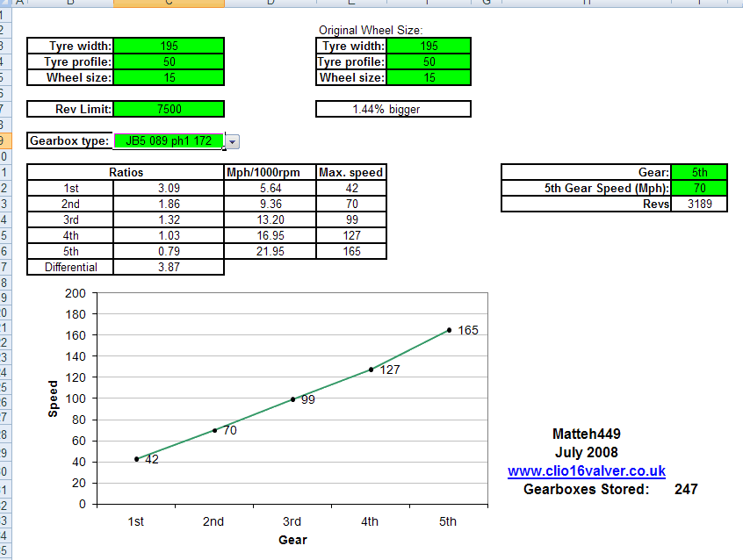Click the 1.44% bigger comparison cell

pyautogui.click(x=393, y=109)
